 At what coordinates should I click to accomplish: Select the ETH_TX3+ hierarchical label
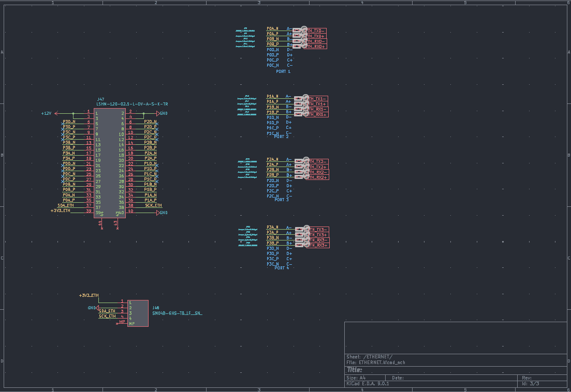coord(318,235)
